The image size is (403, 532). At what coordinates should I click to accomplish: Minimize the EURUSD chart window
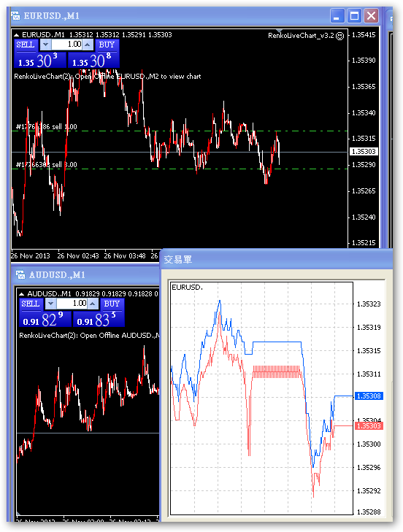point(337,16)
